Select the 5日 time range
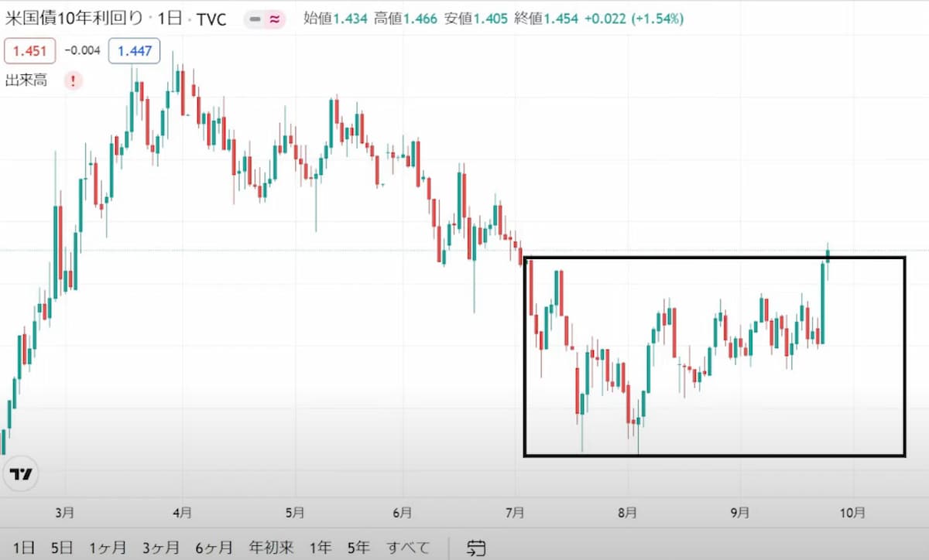 61,548
